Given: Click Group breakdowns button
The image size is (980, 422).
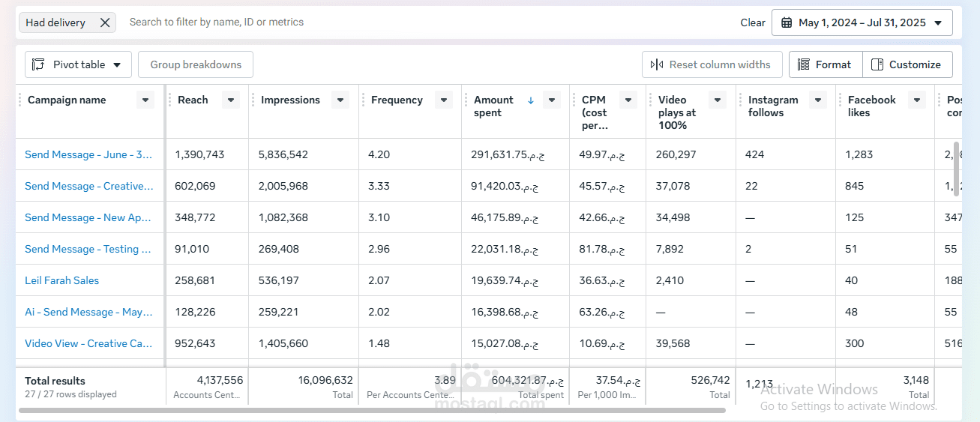Looking at the screenshot, I should [196, 64].
